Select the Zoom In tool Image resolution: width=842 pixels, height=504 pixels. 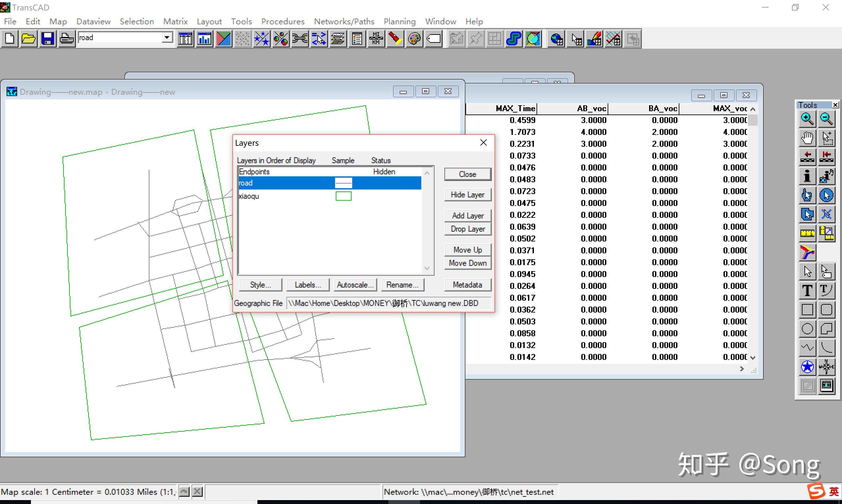click(807, 119)
